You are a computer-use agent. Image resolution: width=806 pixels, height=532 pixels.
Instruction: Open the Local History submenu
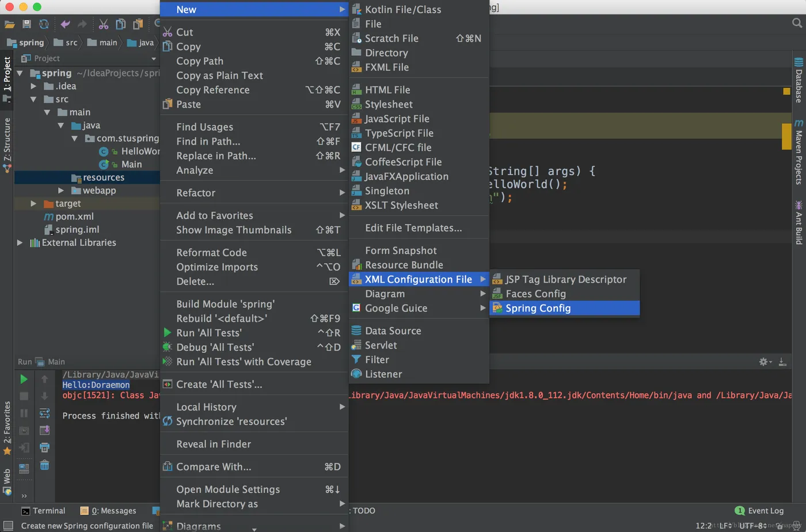254,407
